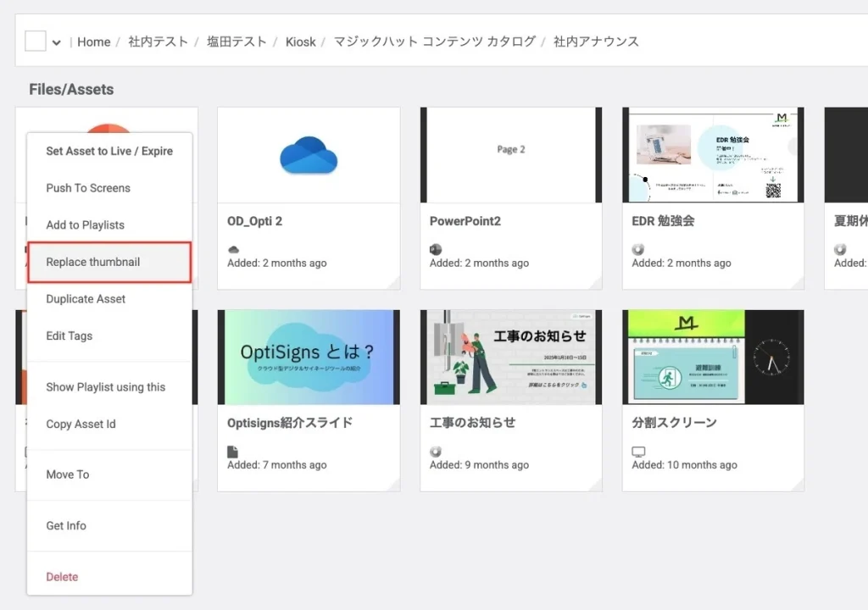The image size is (868, 610).
Task: Click the document icon under Optisigns紹介スライド
Action: pos(233,452)
